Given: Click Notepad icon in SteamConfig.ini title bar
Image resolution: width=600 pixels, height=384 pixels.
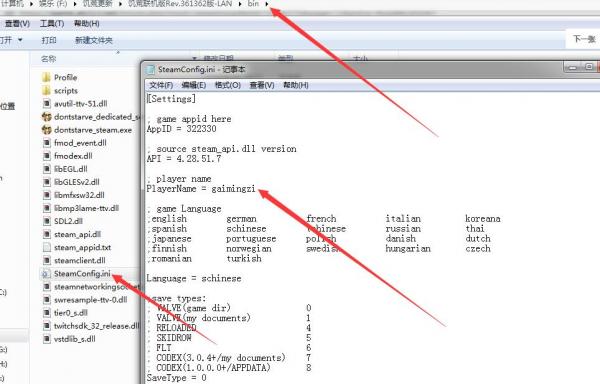Looking at the screenshot, I should point(150,70).
